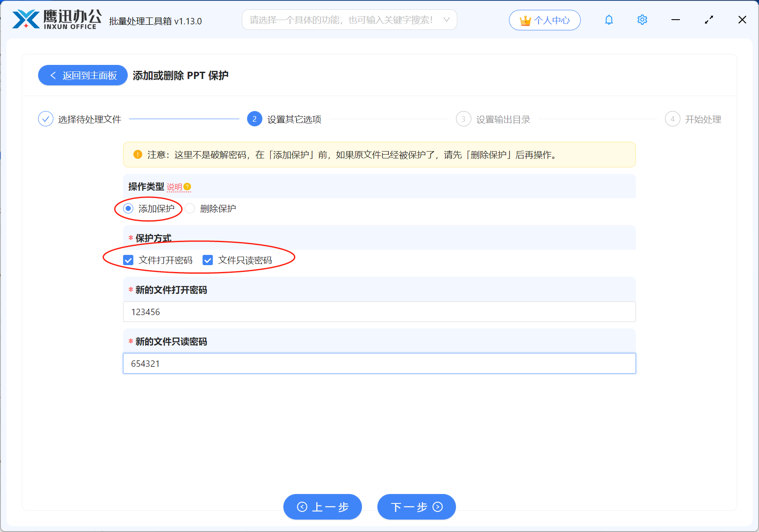Select the 添加保护 radio button

128,208
